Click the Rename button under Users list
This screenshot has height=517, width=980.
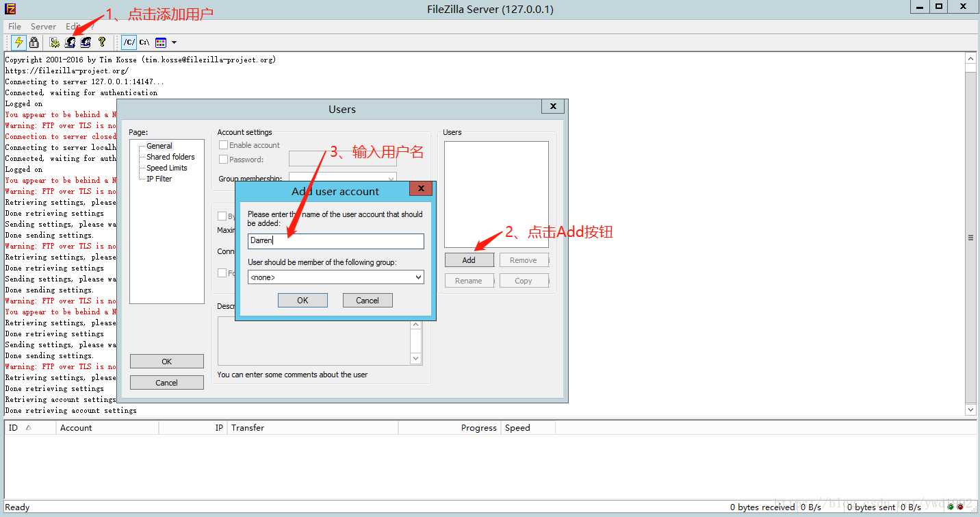click(x=469, y=281)
